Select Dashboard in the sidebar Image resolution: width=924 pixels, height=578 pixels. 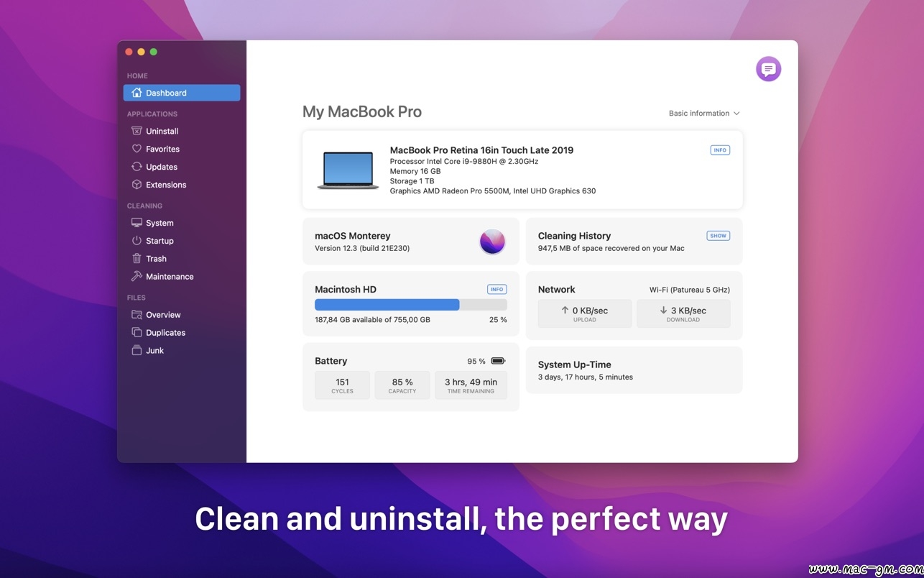182,93
